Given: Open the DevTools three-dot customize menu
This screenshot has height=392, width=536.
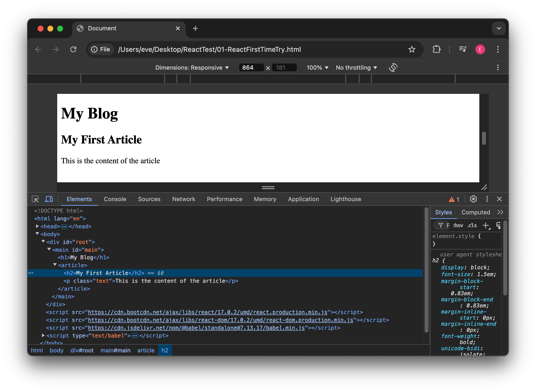Looking at the screenshot, I should (487, 199).
